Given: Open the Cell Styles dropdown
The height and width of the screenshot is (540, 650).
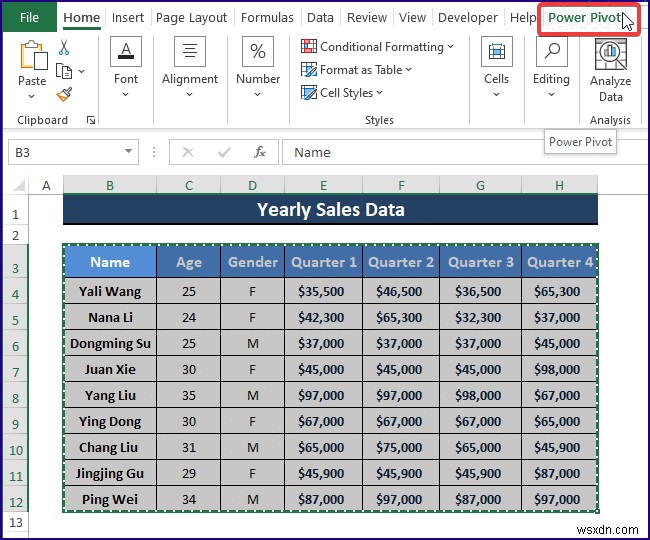Looking at the screenshot, I should tap(343, 93).
